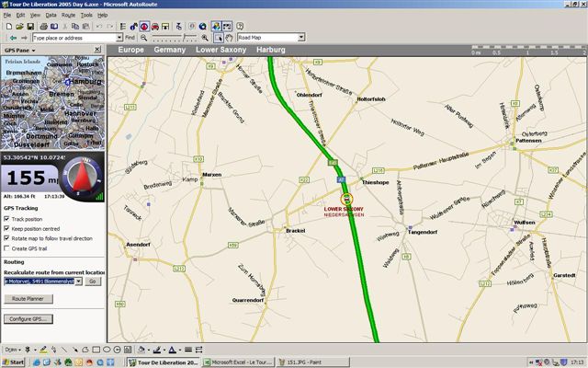Open the View menu
Image resolution: width=588 pixels, height=368 pixels.
[35, 16]
